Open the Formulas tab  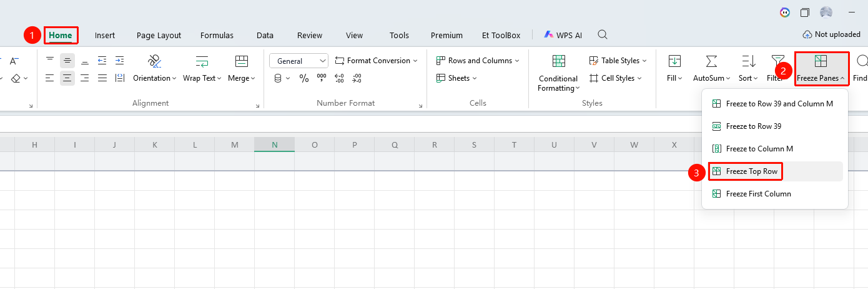(x=217, y=35)
